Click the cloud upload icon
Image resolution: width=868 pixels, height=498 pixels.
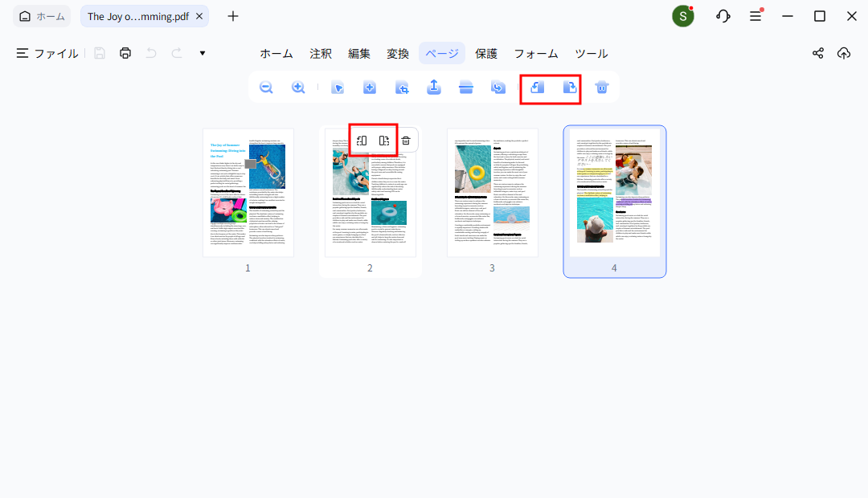click(844, 53)
